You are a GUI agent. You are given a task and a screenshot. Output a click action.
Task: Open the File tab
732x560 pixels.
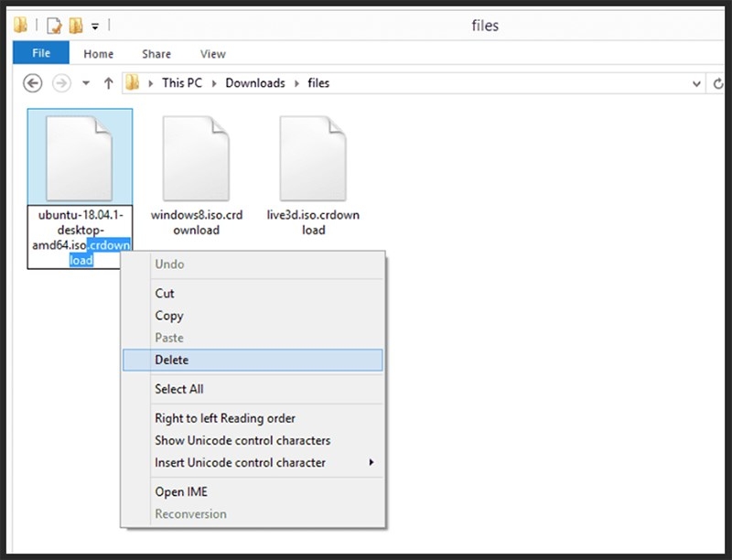click(41, 53)
